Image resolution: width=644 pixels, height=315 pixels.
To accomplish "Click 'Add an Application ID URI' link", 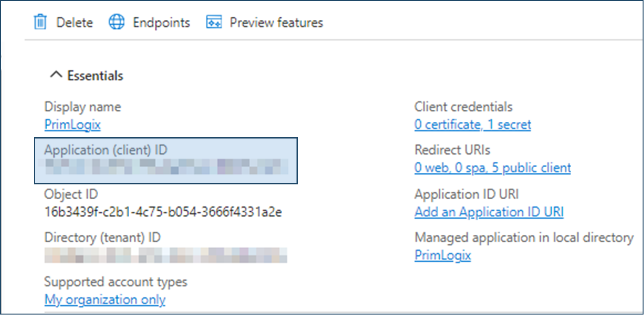I will pos(489,212).
